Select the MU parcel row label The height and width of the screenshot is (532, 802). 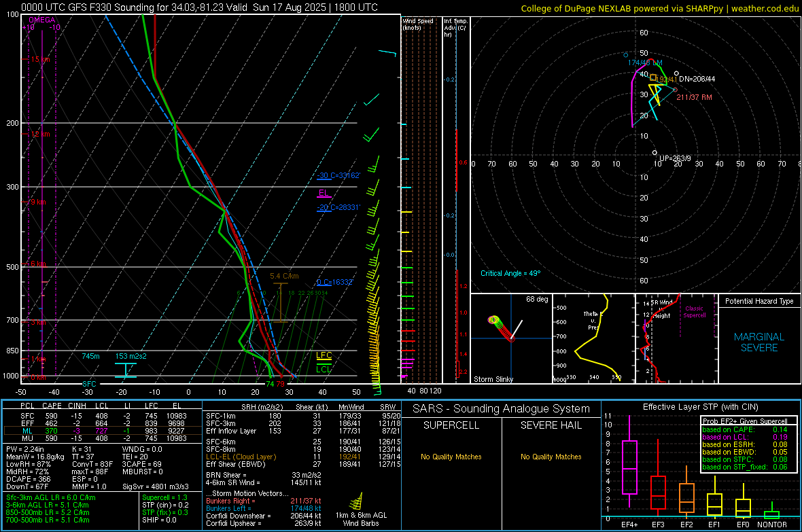click(x=28, y=438)
